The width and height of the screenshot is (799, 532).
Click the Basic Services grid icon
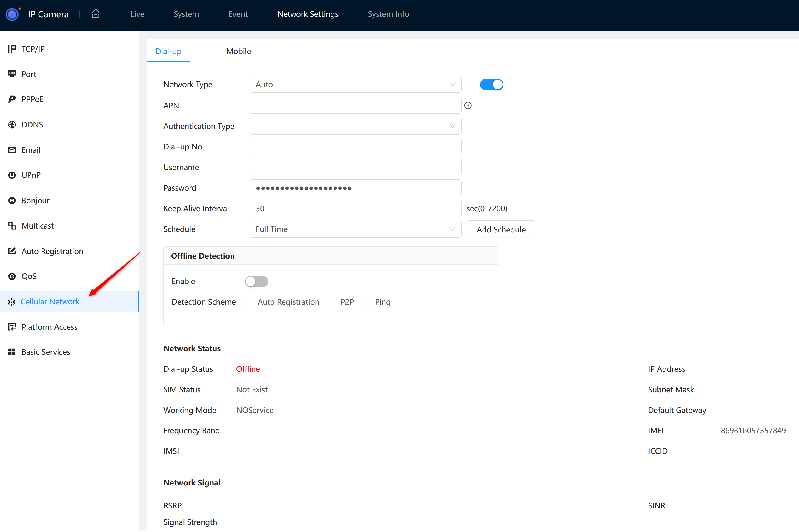(x=12, y=352)
